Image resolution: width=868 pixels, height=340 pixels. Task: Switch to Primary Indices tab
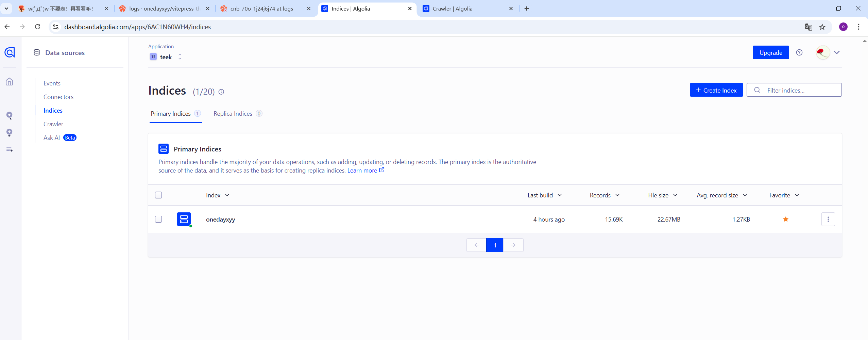(176, 114)
